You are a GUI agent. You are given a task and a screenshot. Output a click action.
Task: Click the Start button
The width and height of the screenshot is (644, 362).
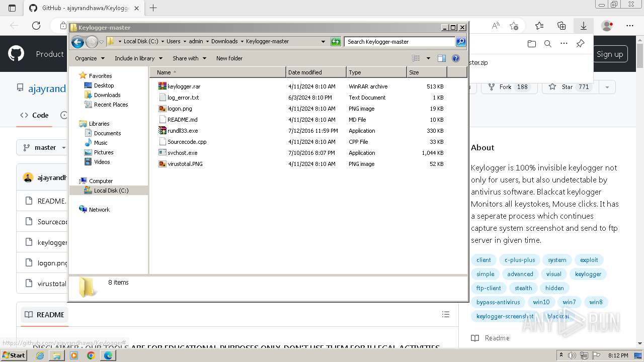click(14, 355)
